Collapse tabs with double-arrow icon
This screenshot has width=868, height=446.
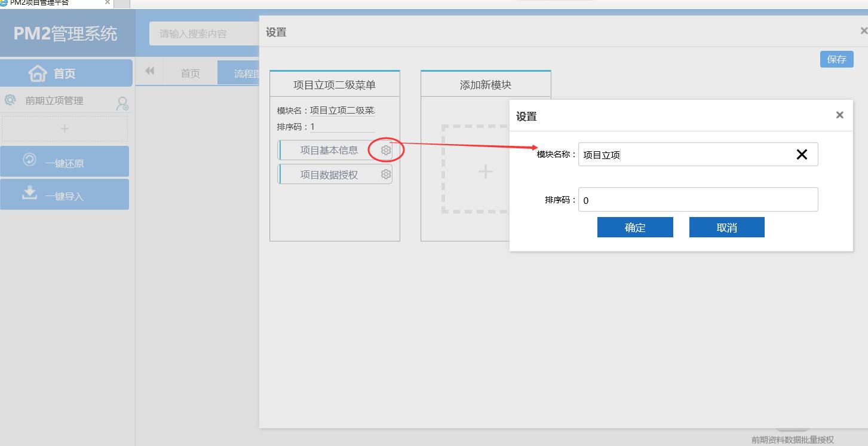click(x=149, y=71)
